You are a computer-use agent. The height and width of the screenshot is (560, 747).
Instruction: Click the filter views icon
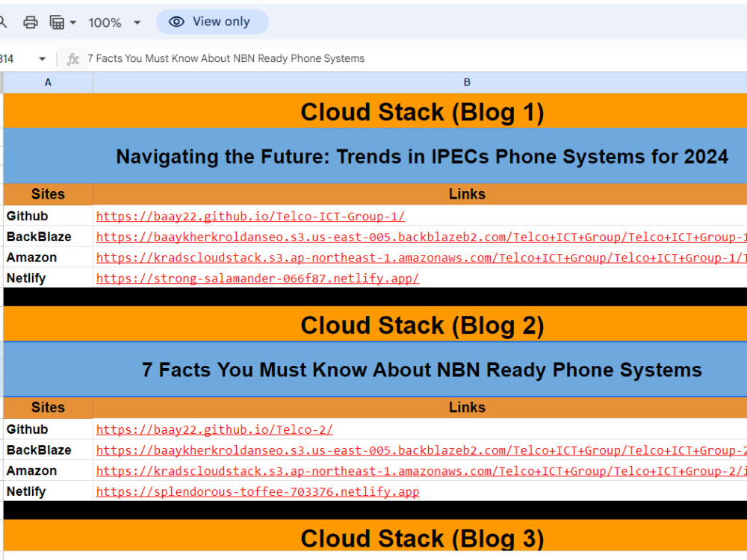(57, 22)
